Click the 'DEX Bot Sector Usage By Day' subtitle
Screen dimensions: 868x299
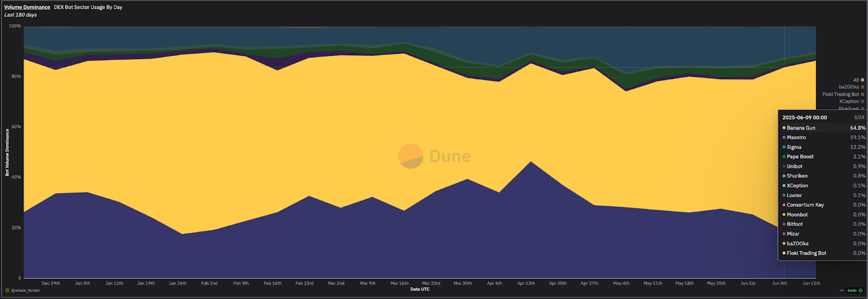[88, 7]
